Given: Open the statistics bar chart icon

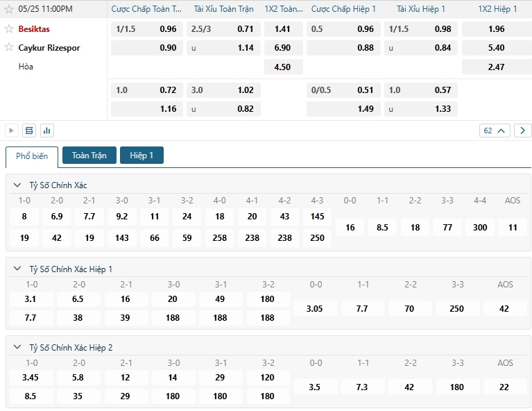Looking at the screenshot, I should pyautogui.click(x=47, y=131).
